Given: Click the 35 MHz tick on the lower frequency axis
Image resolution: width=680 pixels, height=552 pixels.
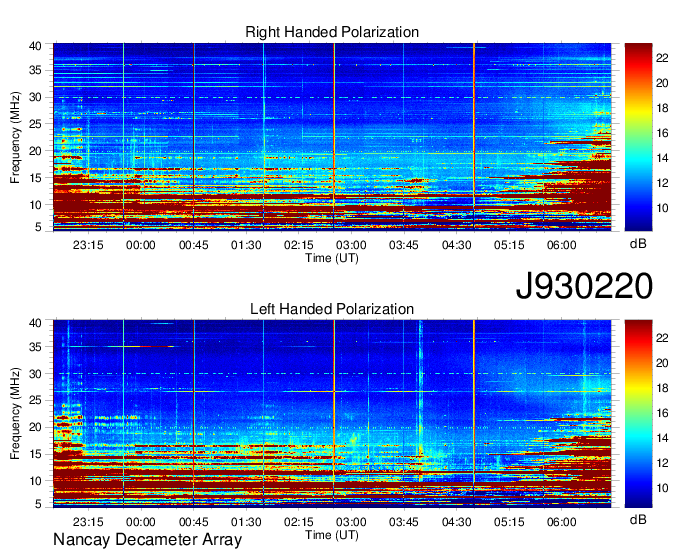Looking at the screenshot, I should (35, 347).
